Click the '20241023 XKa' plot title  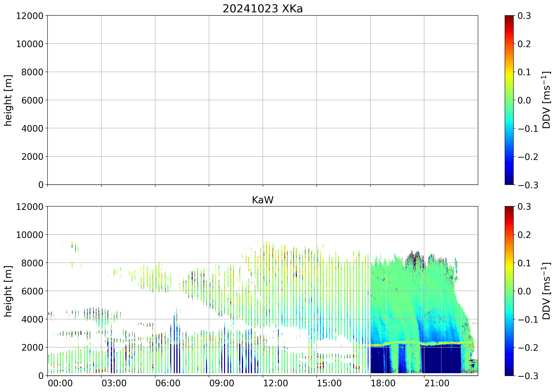[x=262, y=9]
